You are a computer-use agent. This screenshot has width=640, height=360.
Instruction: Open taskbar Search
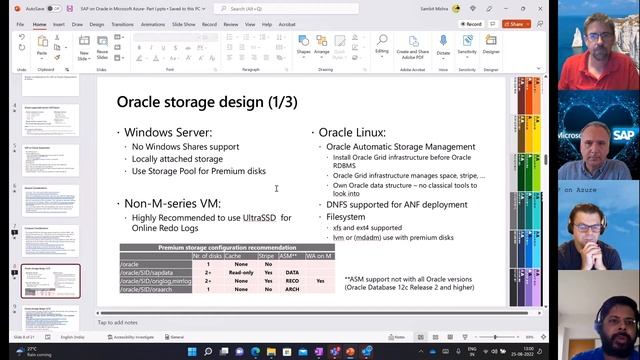[x=208, y=351]
